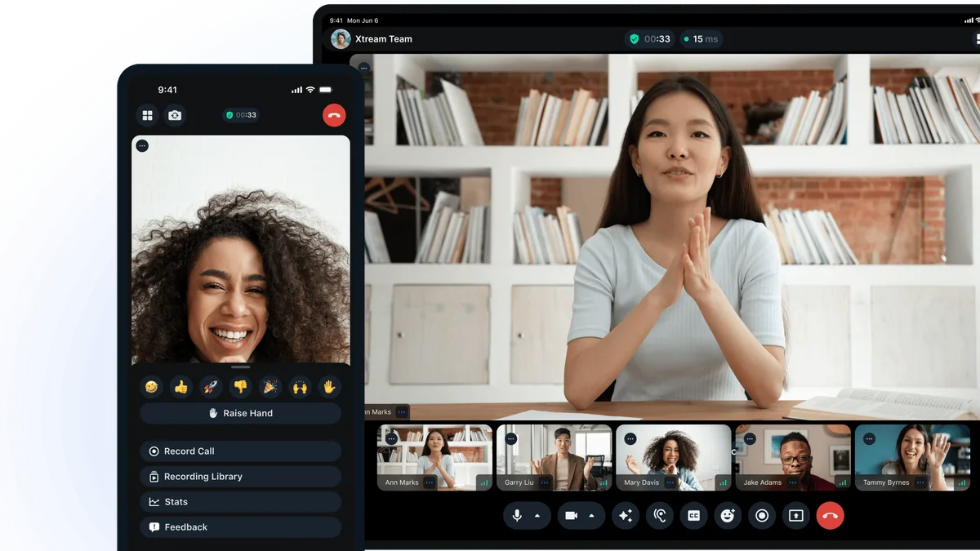The image size is (980, 551).
Task: Select the Stats menu item
Action: [x=241, y=502]
